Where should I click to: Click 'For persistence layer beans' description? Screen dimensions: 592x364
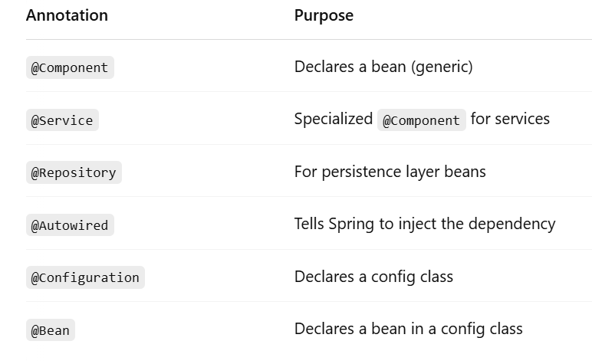point(390,172)
